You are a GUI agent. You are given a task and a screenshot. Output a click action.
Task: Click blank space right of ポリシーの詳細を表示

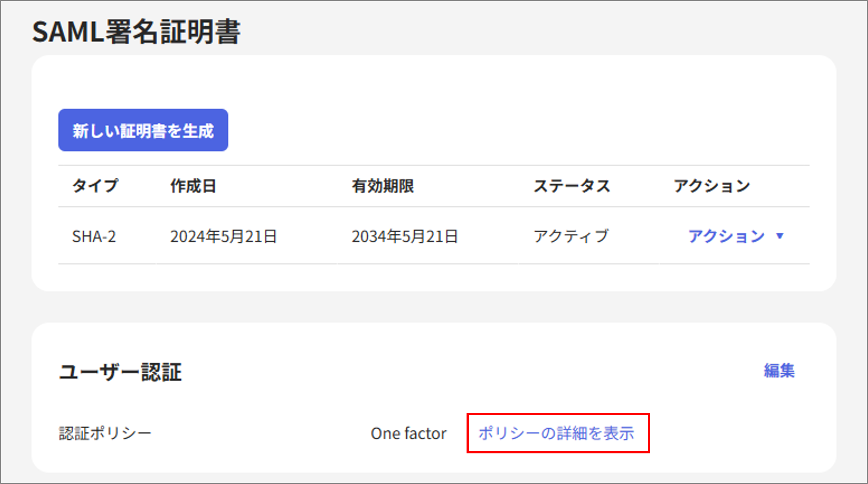725,434
